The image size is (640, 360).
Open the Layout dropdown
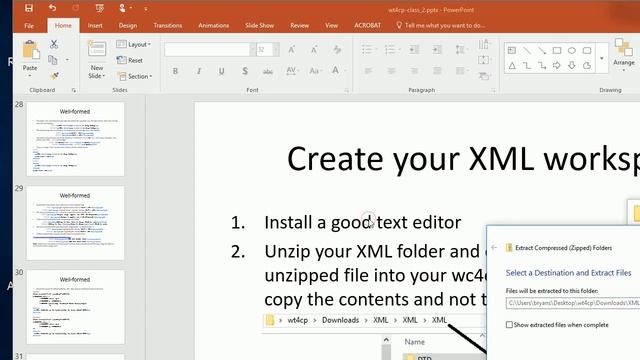click(133, 44)
